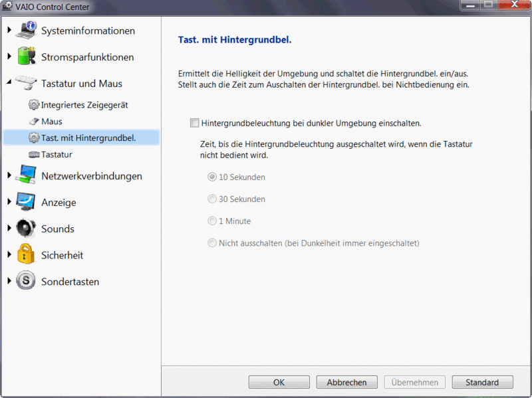
Task: Select the Sicherheit category label
Action: tap(62, 255)
